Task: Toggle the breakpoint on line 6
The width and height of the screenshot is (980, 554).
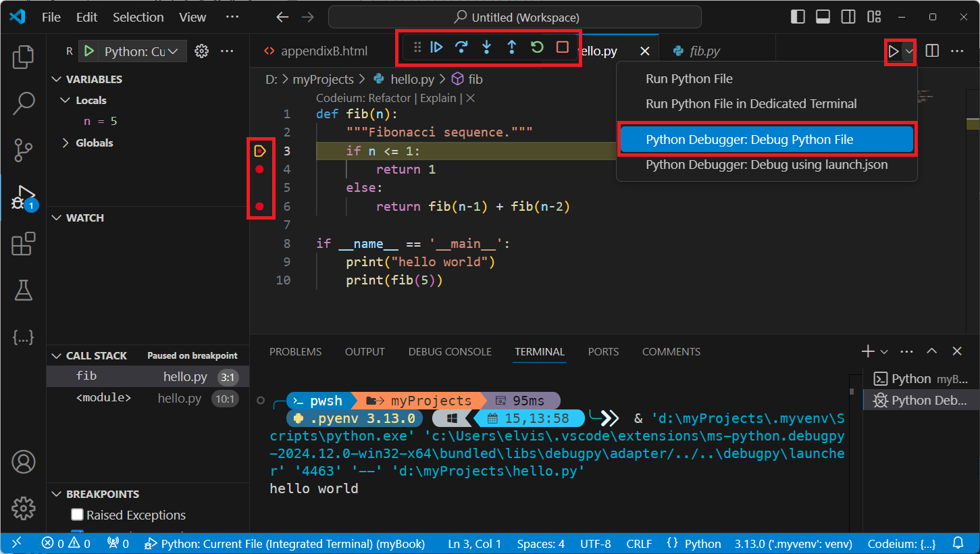Action: click(259, 207)
